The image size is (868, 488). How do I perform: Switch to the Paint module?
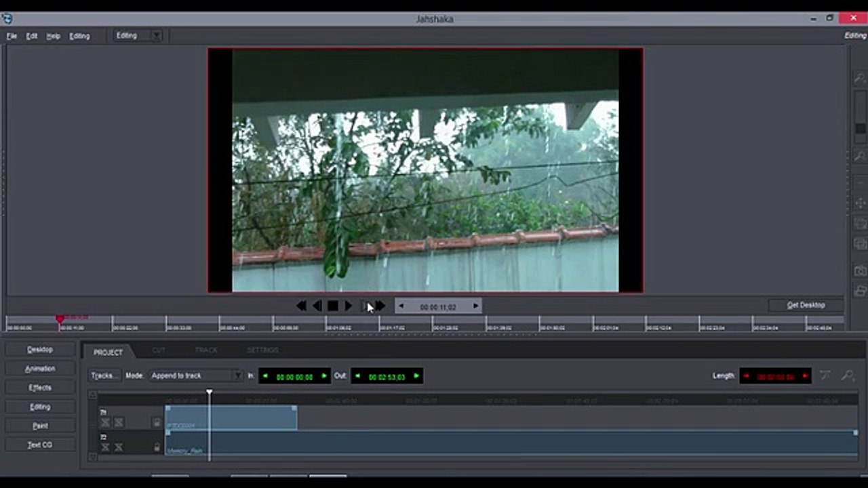tap(40, 426)
